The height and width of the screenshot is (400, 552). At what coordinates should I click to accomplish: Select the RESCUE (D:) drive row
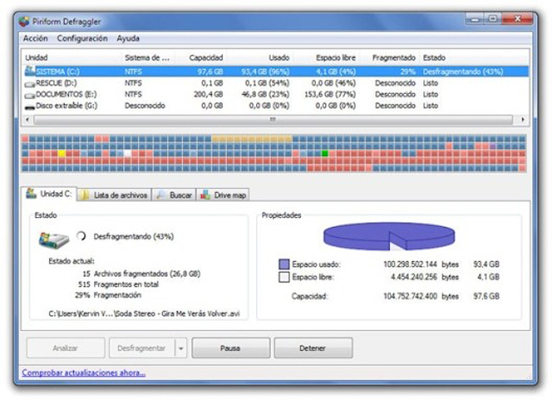point(276,83)
